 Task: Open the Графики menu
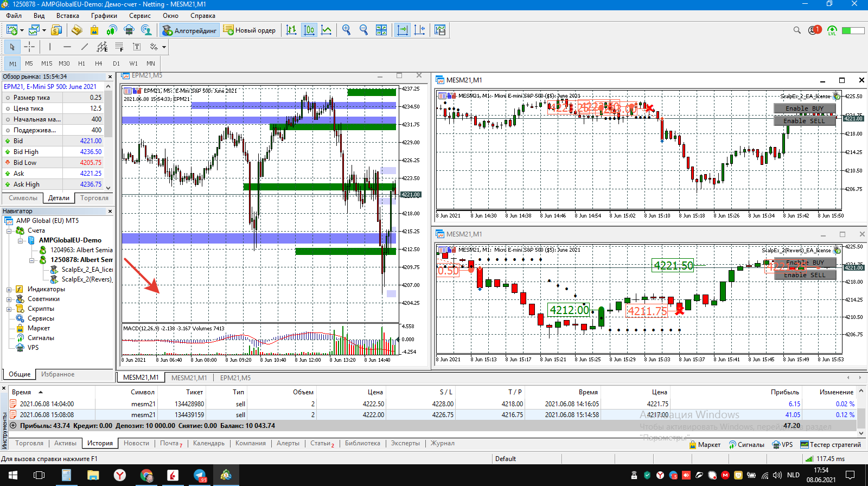point(104,16)
